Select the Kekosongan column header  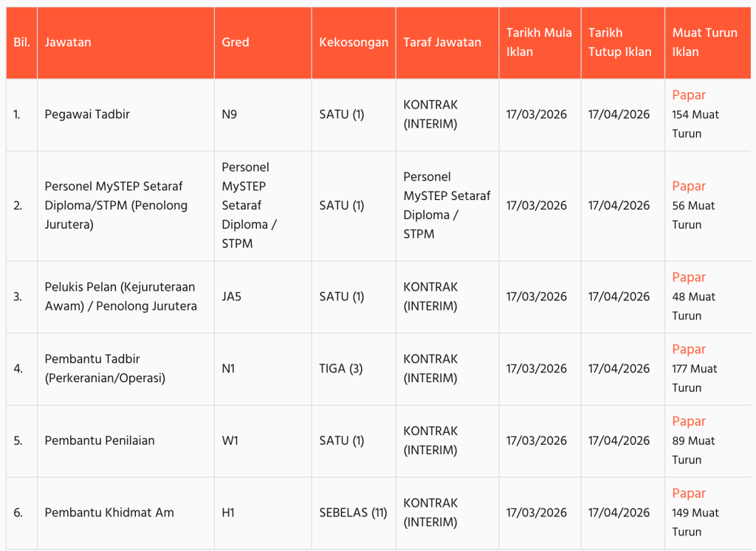pos(354,42)
